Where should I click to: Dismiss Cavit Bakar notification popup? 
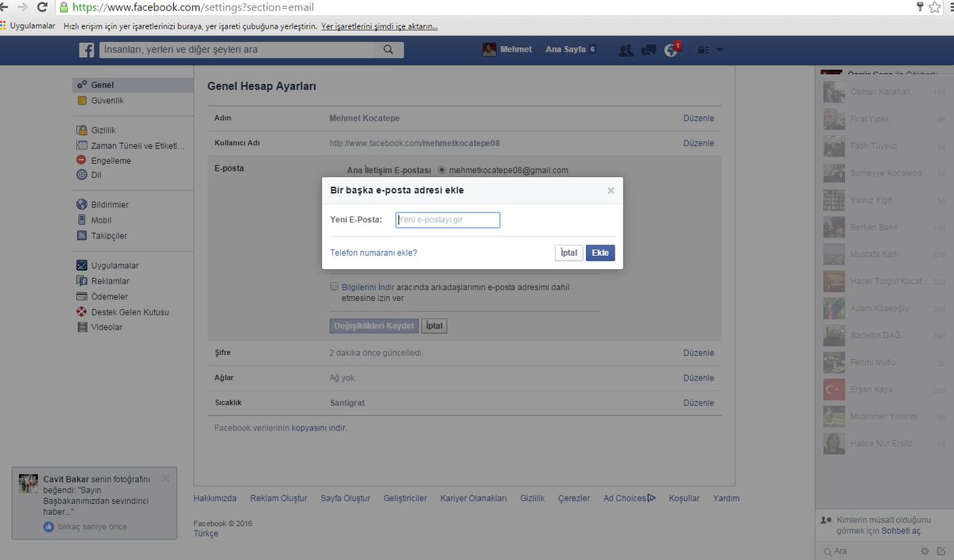(165, 478)
